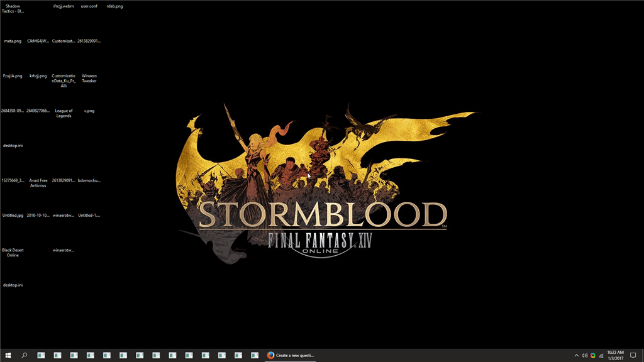Select the rdab.png desktop file
The width and height of the screenshot is (644, 362).
(114, 6)
